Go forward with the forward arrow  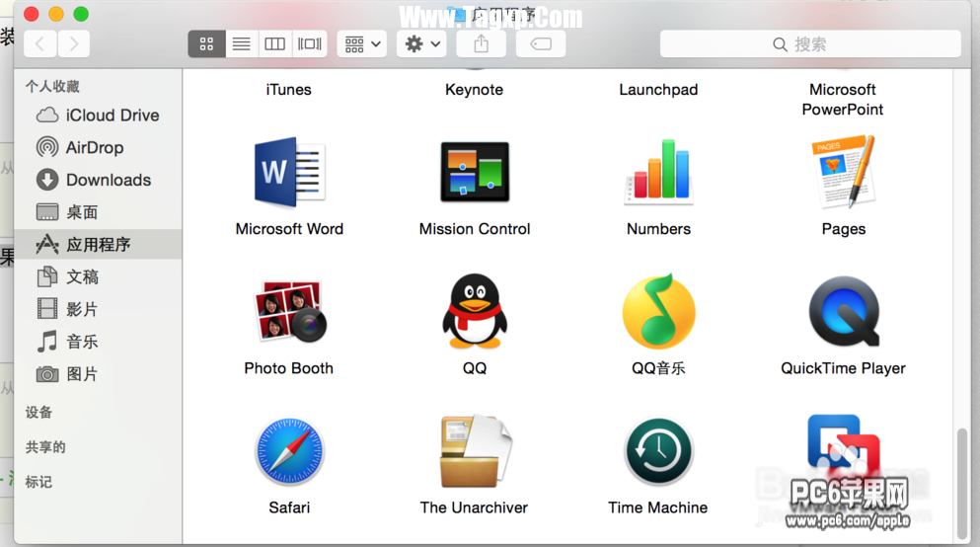pos(74,43)
